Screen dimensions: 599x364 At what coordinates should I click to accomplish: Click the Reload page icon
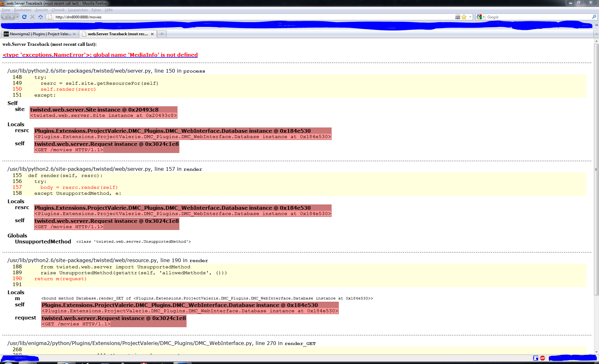click(x=24, y=17)
